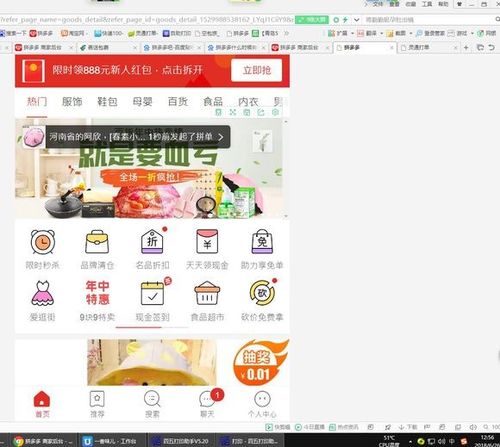The width and height of the screenshot is (500, 447).
Task: Select the 鞋包 category tab
Action: click(107, 102)
